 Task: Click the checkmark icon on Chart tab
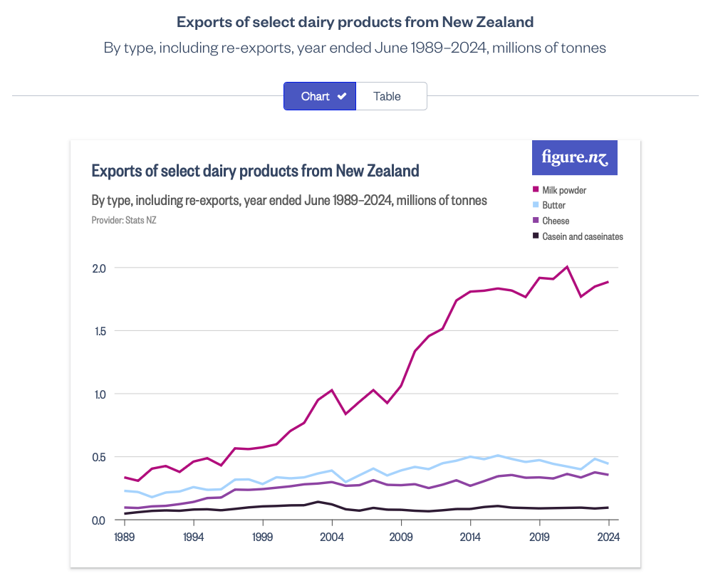342,96
